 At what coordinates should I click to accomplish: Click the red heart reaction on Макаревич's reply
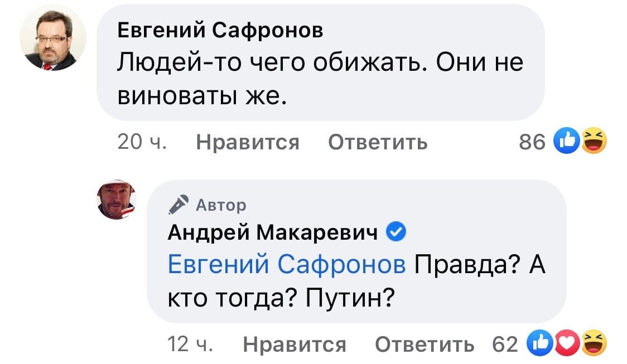(x=567, y=343)
